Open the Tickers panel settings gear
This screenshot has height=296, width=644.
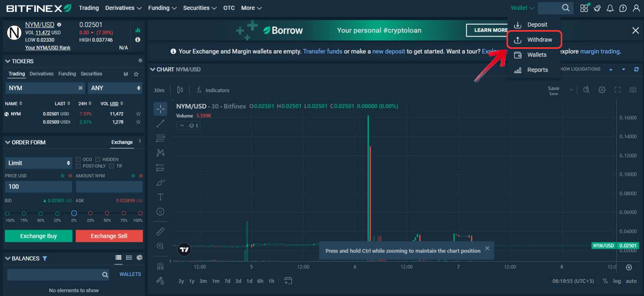point(140,61)
